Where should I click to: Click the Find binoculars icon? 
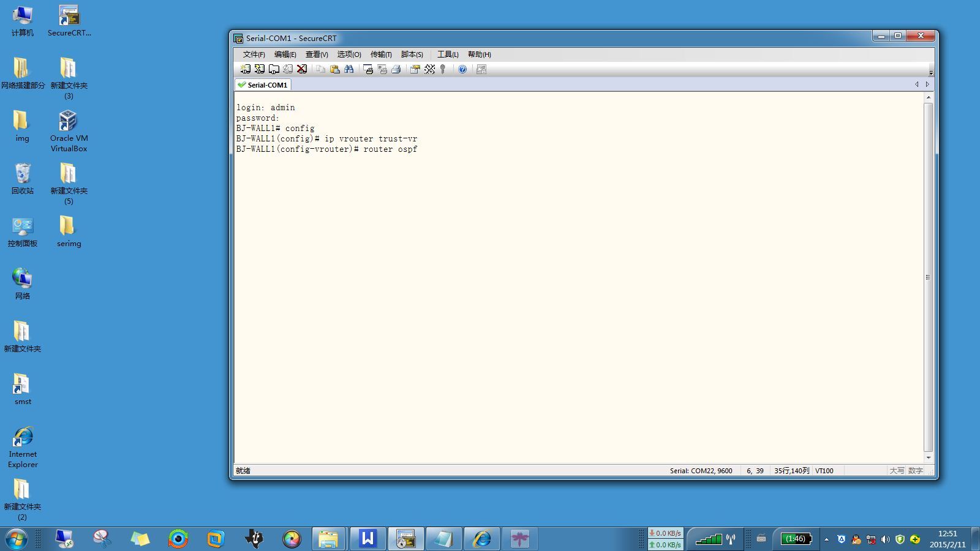coord(349,69)
